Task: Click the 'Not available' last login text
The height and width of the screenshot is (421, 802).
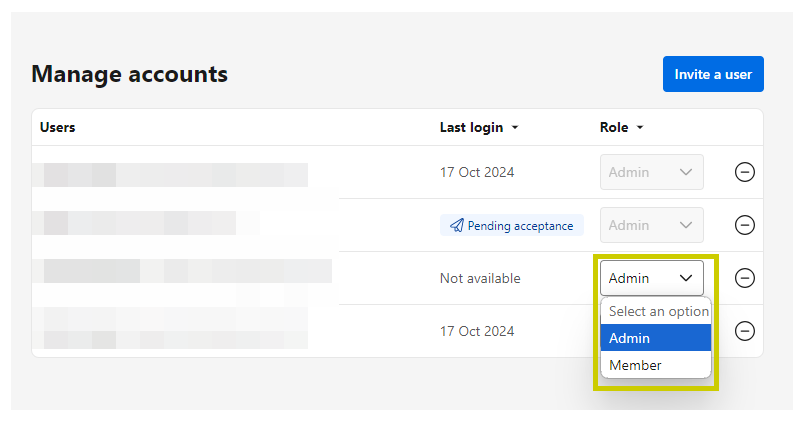Action: (x=480, y=278)
